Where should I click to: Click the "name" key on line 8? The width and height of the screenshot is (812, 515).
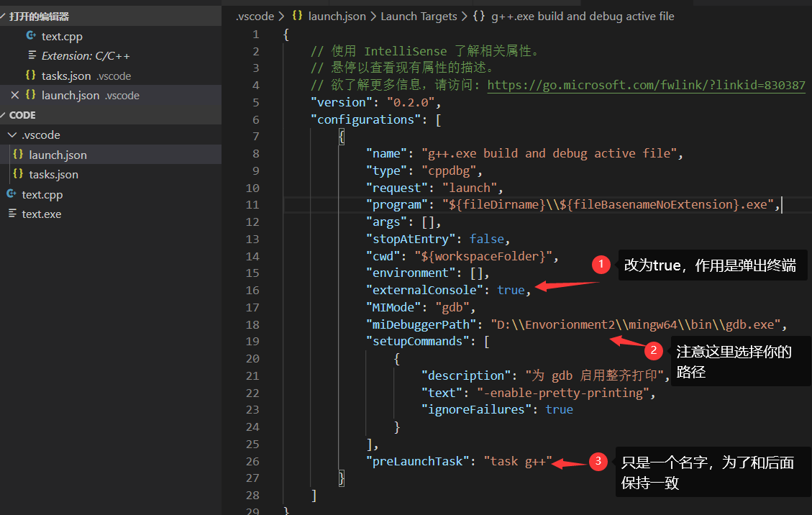pos(386,154)
